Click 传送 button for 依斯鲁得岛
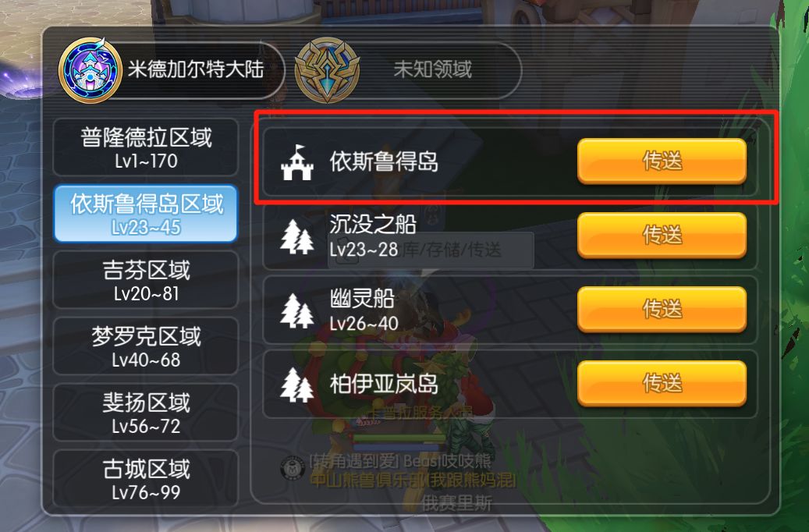 pos(662,161)
